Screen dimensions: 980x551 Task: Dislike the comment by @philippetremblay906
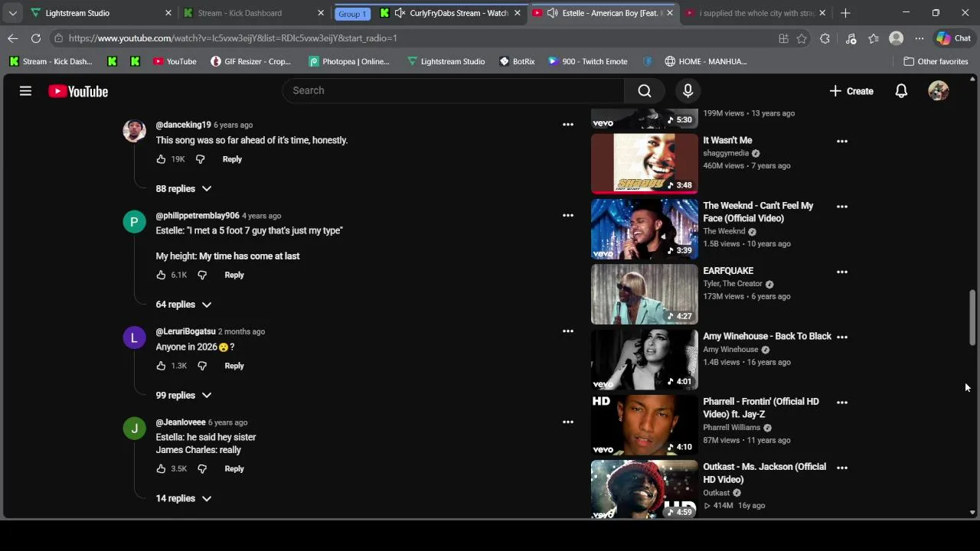(202, 275)
